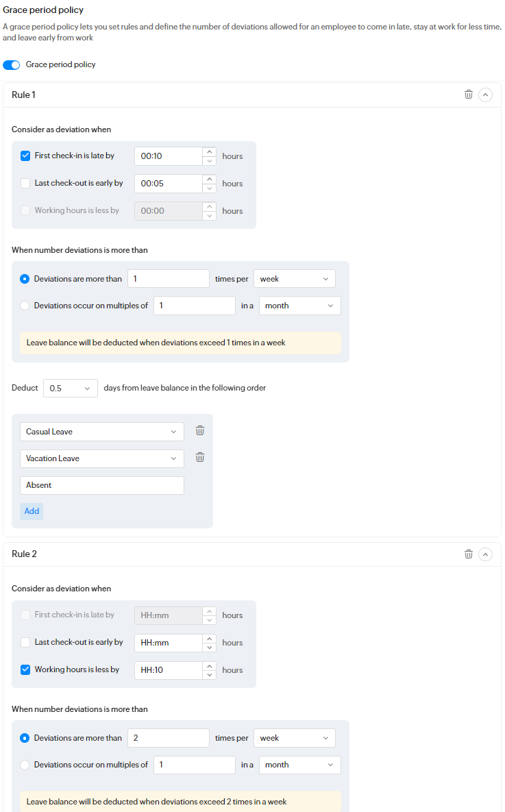The width and height of the screenshot is (505, 812).
Task: Decrease Rule 1 last check-out early time
Action: tap(210, 188)
